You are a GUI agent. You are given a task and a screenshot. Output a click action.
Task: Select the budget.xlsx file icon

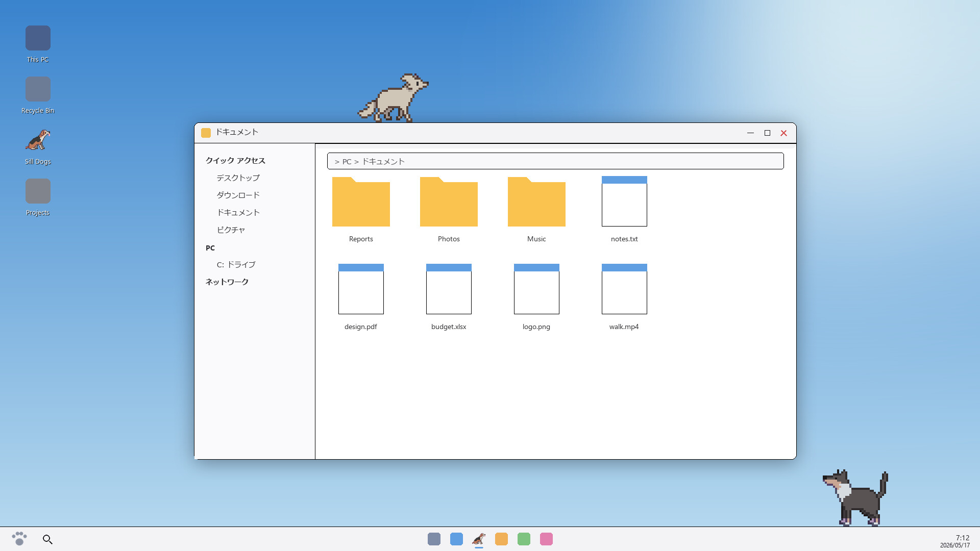tap(449, 289)
